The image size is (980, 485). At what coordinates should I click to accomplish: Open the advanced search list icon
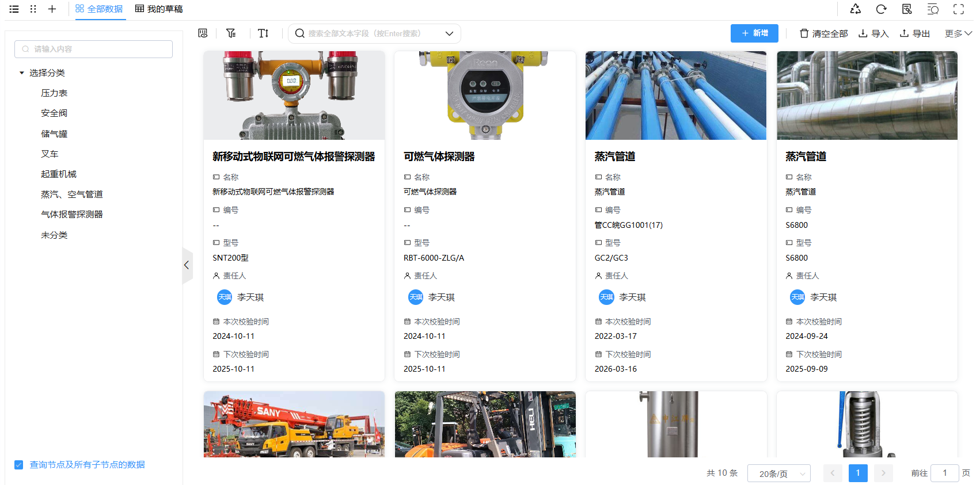pos(933,9)
